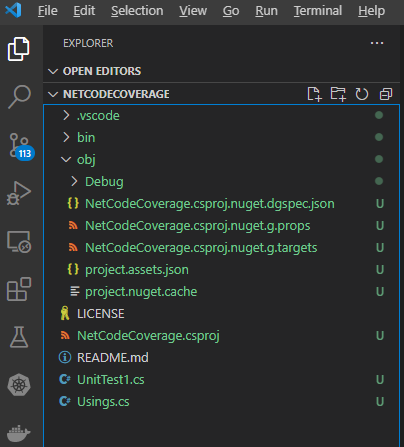Open the Terminal menu

pyautogui.click(x=318, y=11)
